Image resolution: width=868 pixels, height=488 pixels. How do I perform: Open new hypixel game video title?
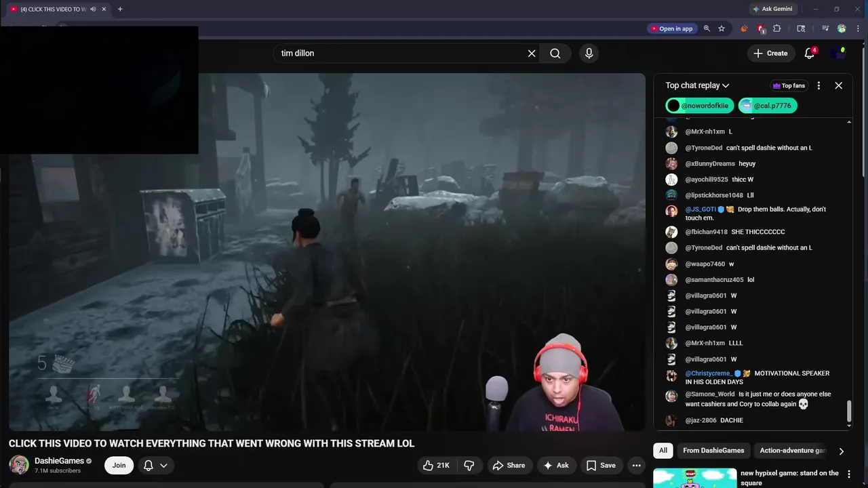790,478
